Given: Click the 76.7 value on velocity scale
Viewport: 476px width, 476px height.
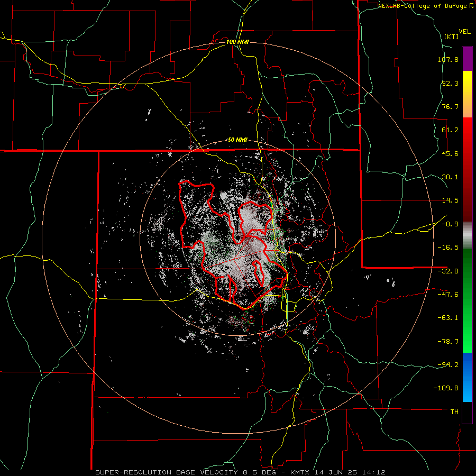Looking at the screenshot, I should point(450,106).
